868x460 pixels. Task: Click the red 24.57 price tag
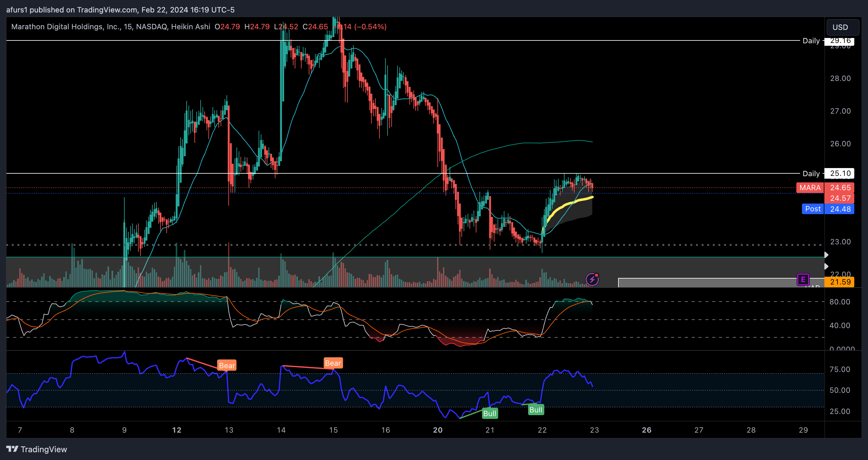pos(839,198)
